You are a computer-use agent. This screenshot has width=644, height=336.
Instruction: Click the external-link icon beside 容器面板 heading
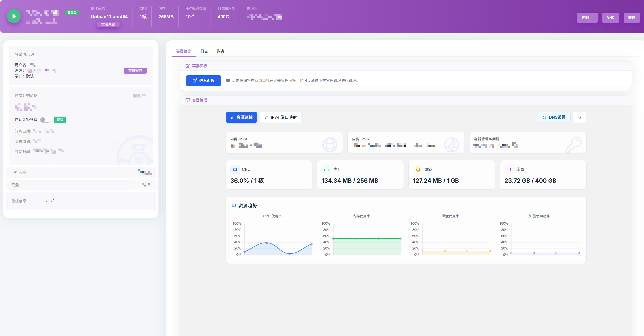click(x=187, y=66)
